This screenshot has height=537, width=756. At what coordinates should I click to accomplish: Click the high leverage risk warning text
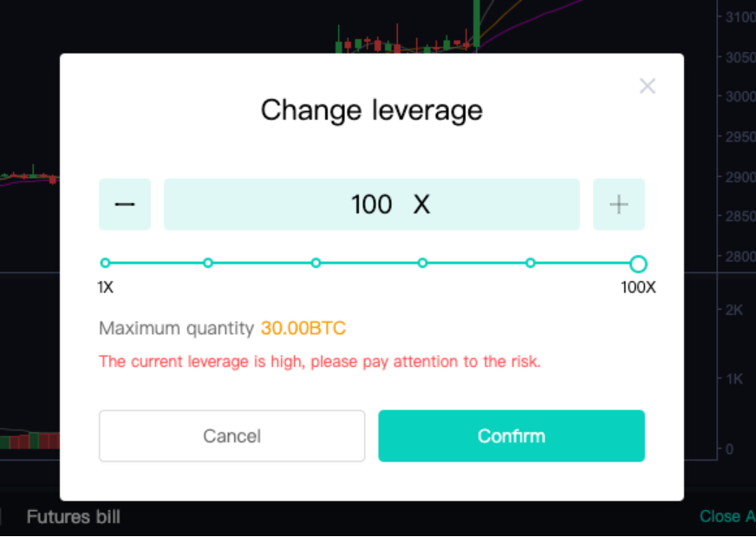click(320, 362)
